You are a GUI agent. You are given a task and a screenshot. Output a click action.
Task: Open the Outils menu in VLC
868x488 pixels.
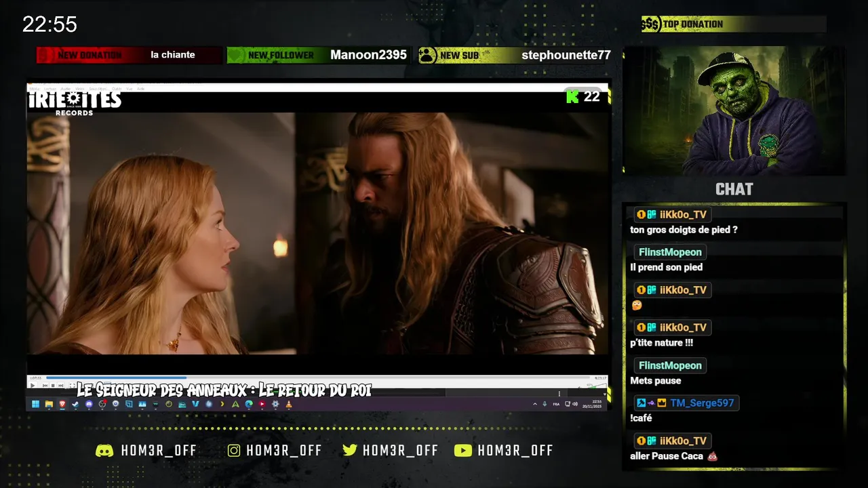coord(117,89)
